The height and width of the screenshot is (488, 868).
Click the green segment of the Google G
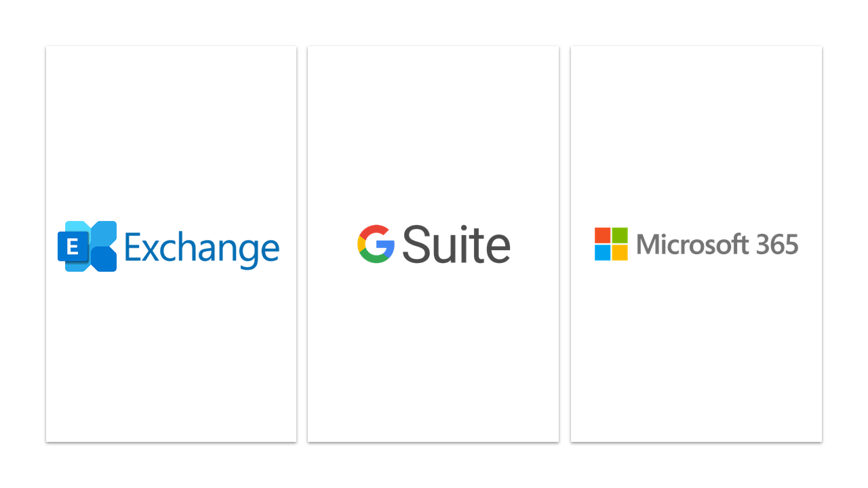coord(374,260)
